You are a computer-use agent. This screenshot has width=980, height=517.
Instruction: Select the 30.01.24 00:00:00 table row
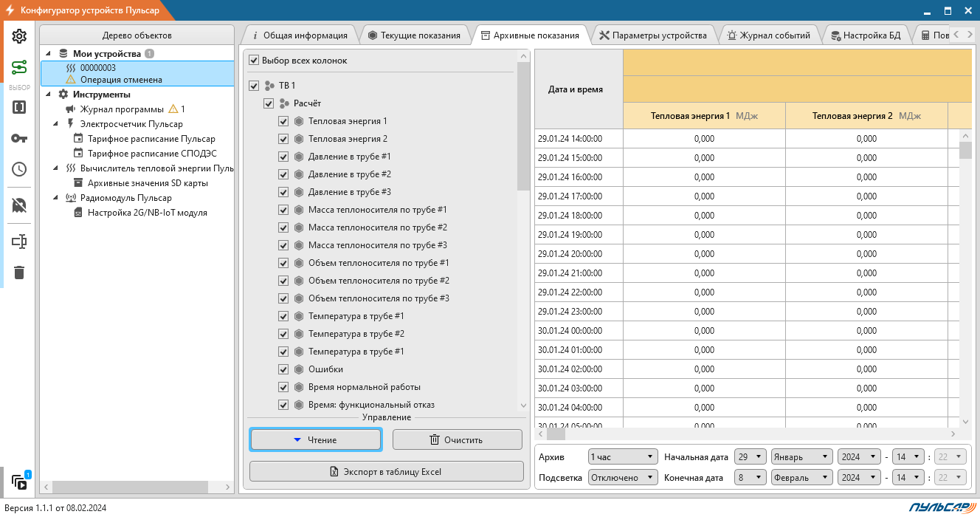pyautogui.click(x=747, y=331)
